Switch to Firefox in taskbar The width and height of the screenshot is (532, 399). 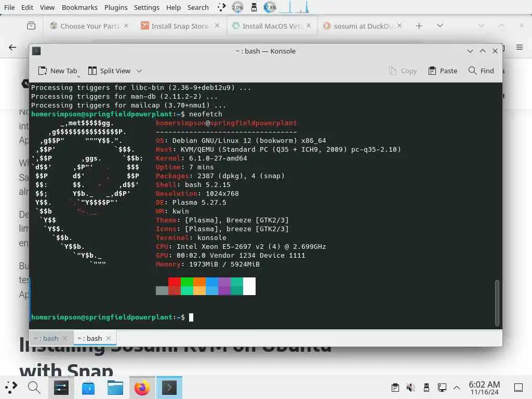[142, 388]
